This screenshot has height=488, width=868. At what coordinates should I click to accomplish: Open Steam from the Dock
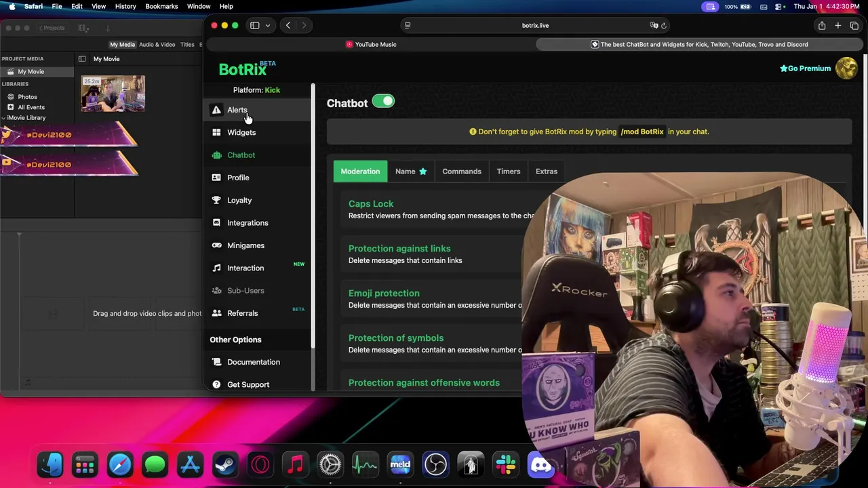click(225, 465)
